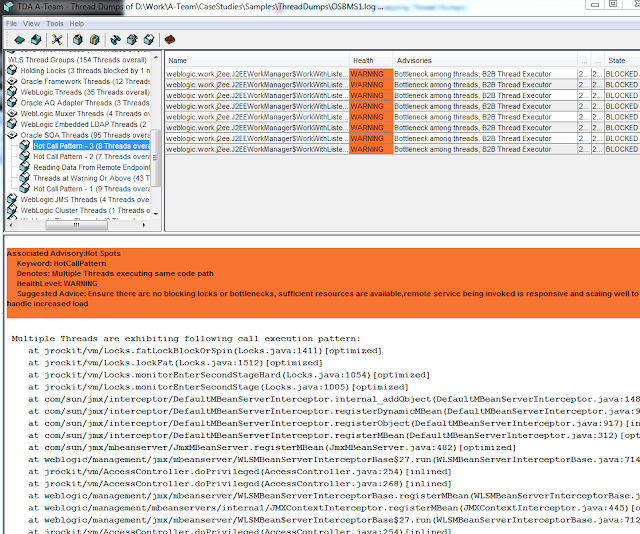Open the Help menu
The width and height of the screenshot is (640, 534).
pyautogui.click(x=76, y=24)
